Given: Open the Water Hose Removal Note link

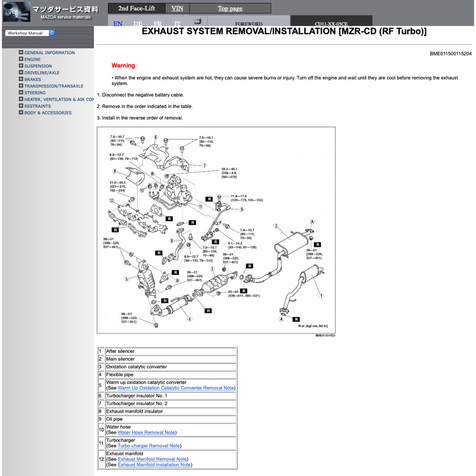Looking at the screenshot, I should tap(148, 432).
